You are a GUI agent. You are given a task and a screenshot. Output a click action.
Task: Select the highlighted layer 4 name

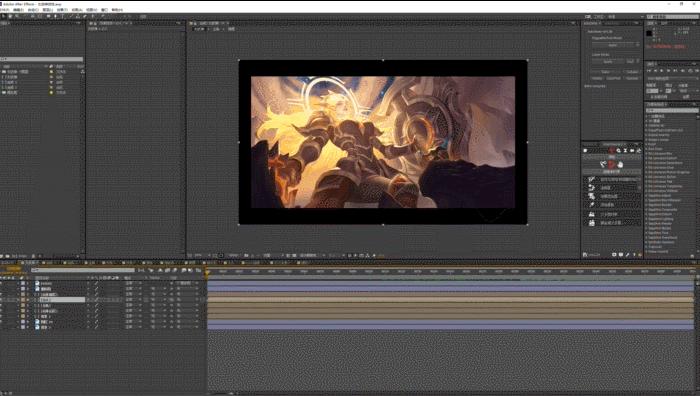[62, 300]
